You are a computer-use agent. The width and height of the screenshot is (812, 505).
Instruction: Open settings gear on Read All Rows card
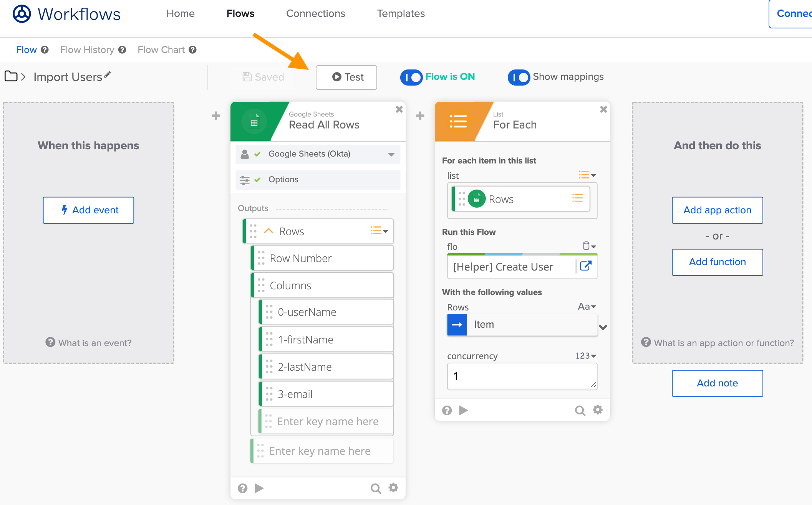[x=393, y=488]
